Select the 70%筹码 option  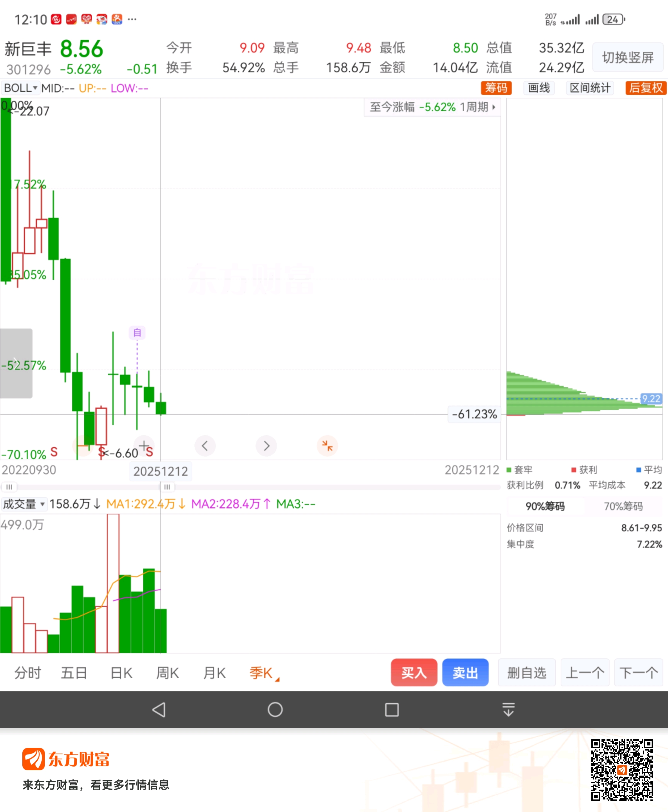click(623, 506)
